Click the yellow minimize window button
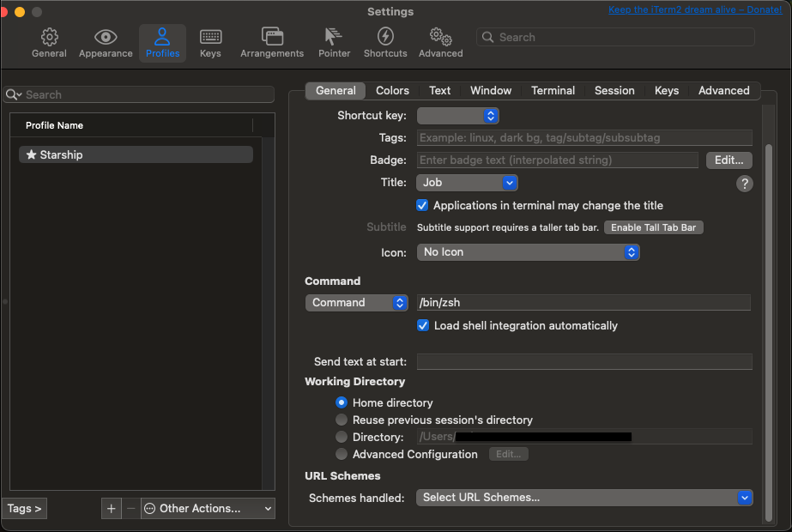This screenshot has width=792, height=532. (x=20, y=12)
